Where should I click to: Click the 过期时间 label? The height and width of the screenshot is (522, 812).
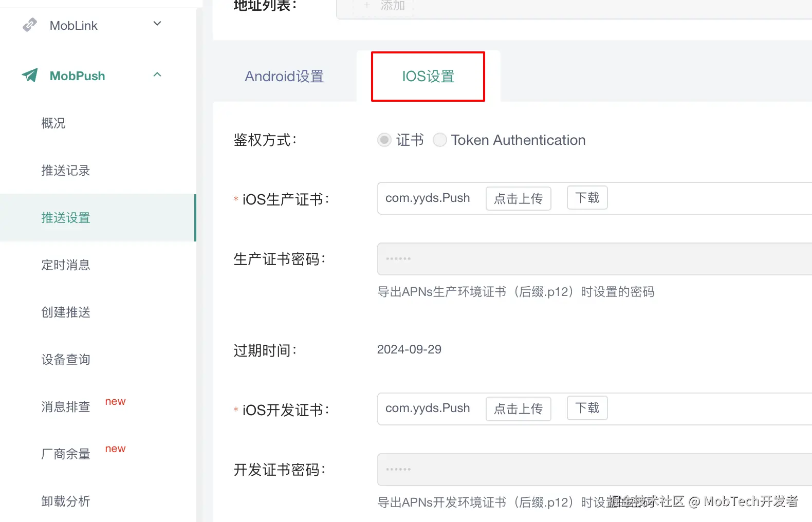click(265, 350)
